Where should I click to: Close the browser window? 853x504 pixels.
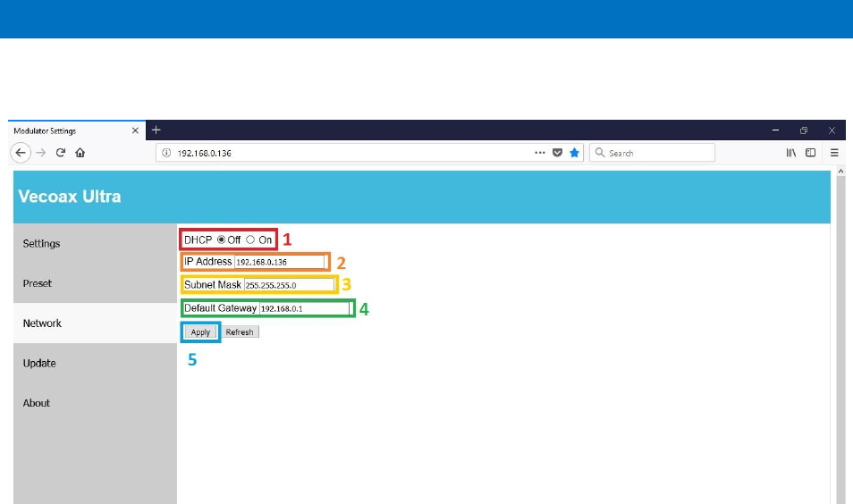tap(832, 130)
